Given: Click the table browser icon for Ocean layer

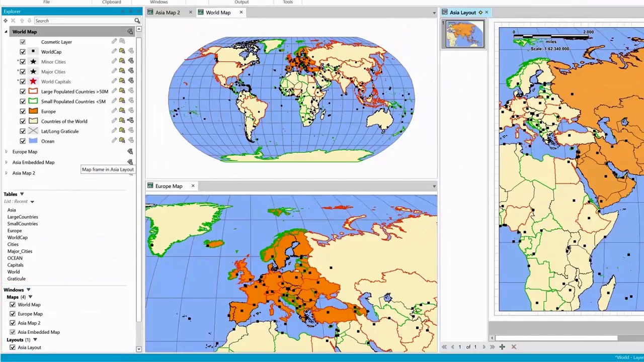Looking at the screenshot, I should (122, 140).
